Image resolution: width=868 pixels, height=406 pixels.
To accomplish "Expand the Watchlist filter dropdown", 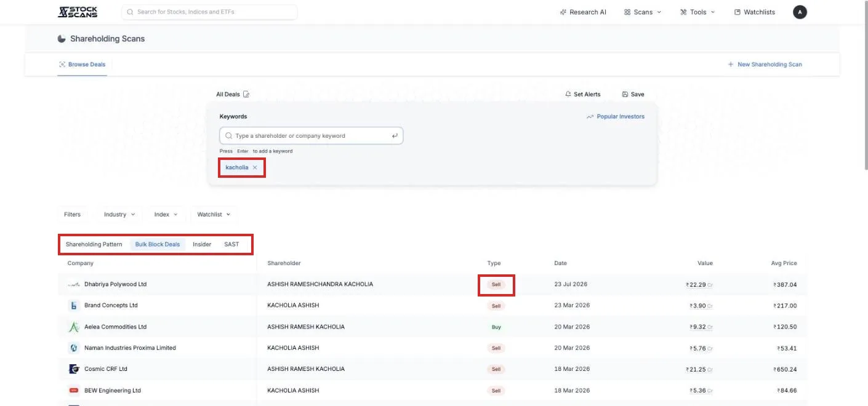I will [x=214, y=215].
